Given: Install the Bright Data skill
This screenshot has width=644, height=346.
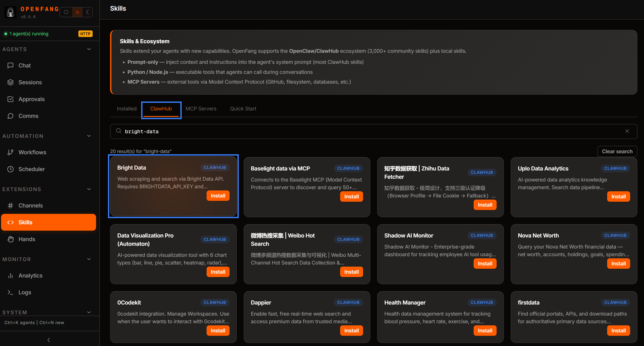Looking at the screenshot, I should (x=217, y=196).
